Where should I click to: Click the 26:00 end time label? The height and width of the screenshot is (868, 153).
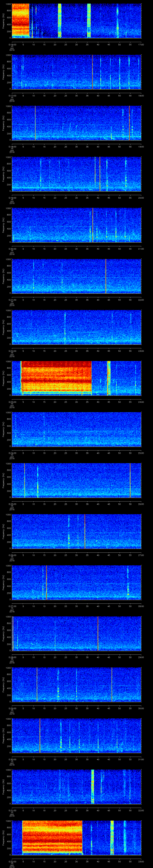click(x=141, y=504)
